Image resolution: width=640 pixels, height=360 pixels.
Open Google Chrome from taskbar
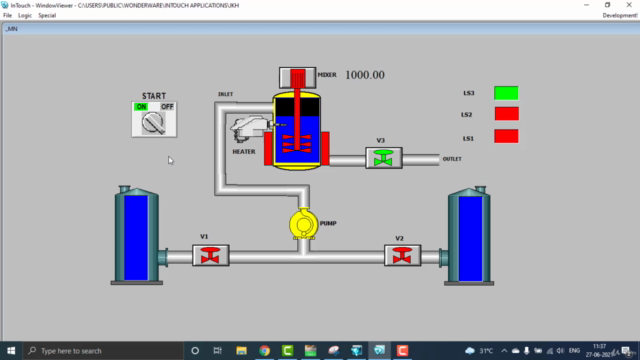pos(264,351)
